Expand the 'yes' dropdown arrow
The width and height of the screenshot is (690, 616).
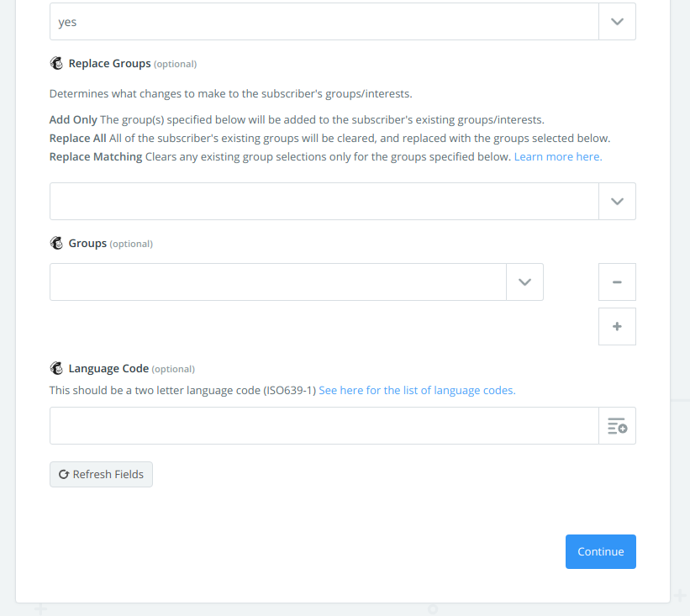(617, 22)
